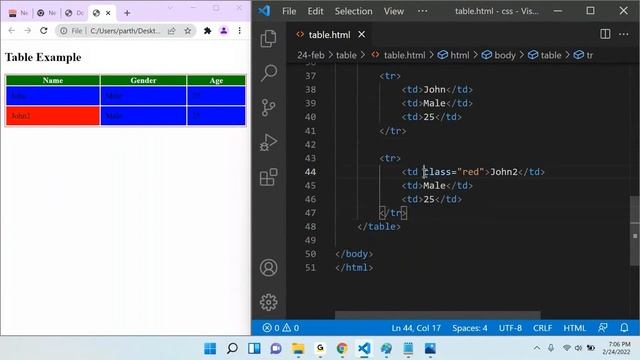640x360 pixels.
Task: Open the Manage gear menu
Action: tap(268, 302)
